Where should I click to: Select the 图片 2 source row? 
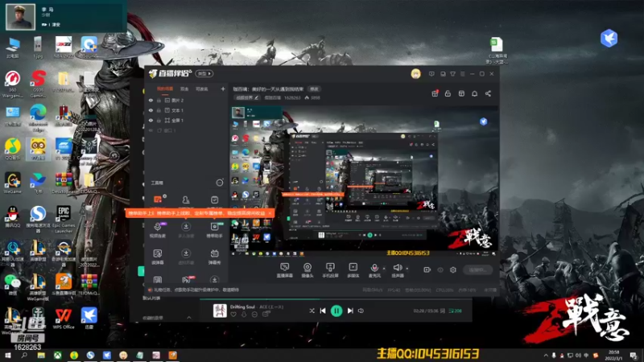(x=186, y=100)
